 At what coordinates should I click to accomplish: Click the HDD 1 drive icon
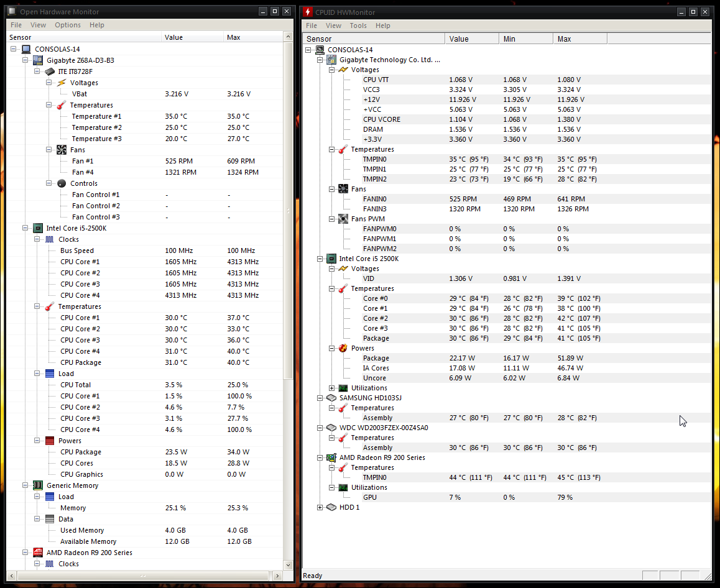331,507
